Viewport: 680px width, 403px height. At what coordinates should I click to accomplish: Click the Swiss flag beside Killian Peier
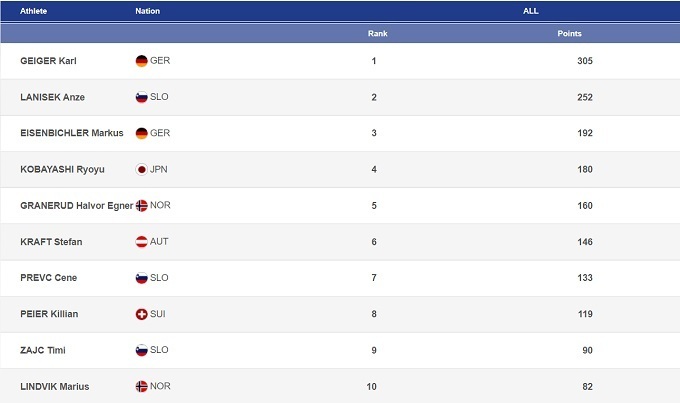coord(141,314)
